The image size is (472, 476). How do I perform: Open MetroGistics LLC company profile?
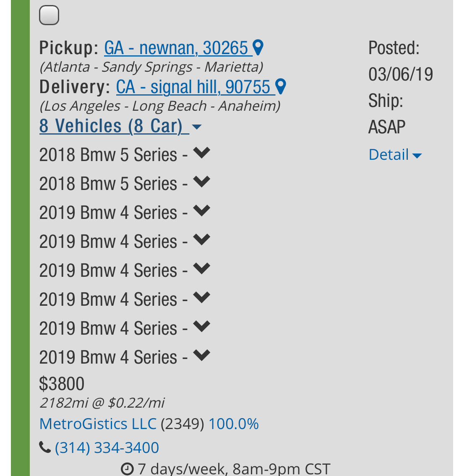98,424
